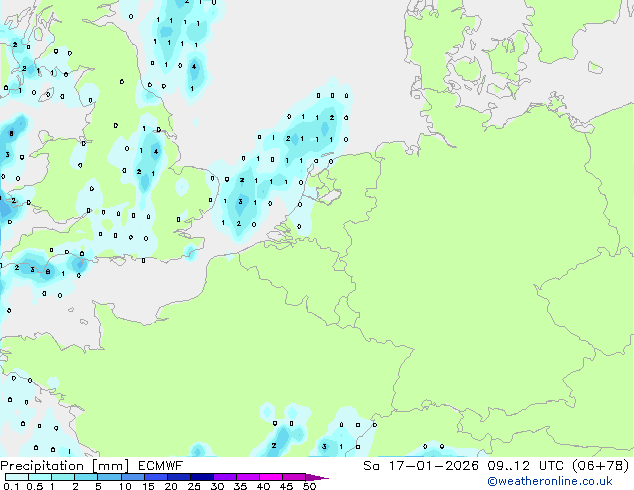Viewport: 634px width, 490px height.
Task: Click the '09..12 UTC' time range text
Action: [x=526, y=466]
